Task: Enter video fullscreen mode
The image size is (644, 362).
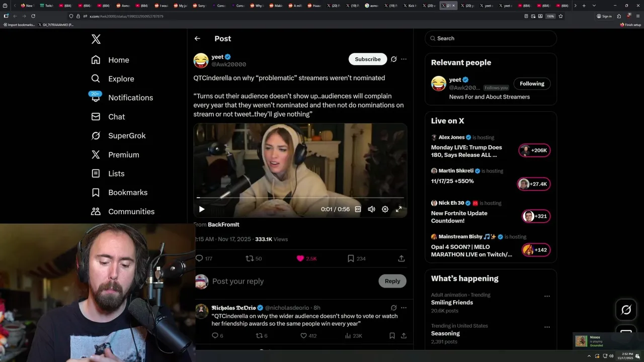Action: pos(398,209)
